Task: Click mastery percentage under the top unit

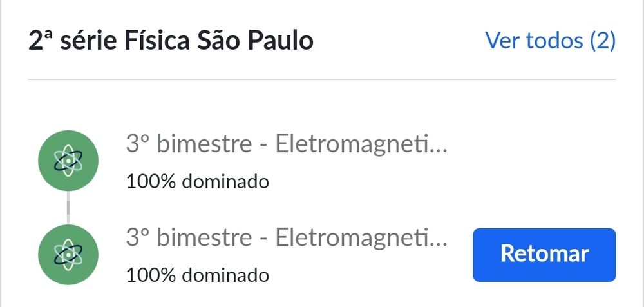Action: tap(197, 181)
